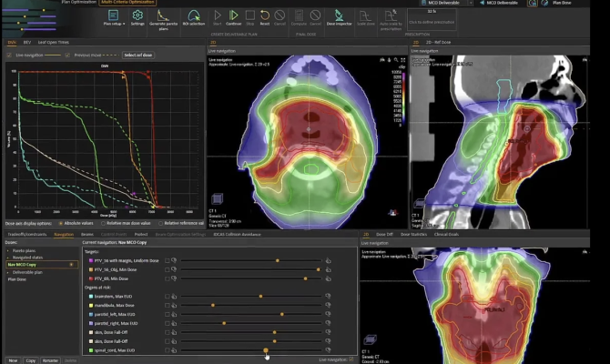Screen dimensions: 610x364
Task: Tick the checkbox for mandibula Max Dose
Action: pyautogui.click(x=168, y=305)
